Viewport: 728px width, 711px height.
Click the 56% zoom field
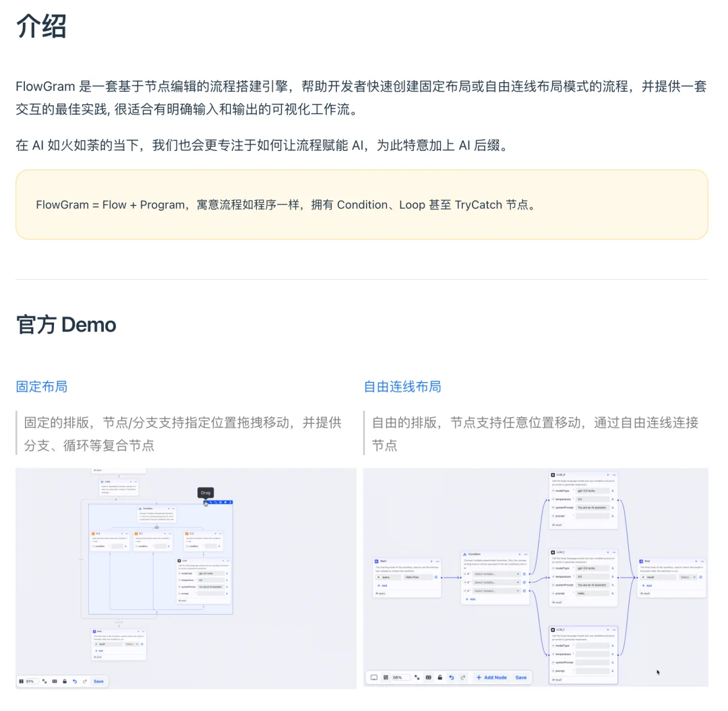(400, 677)
